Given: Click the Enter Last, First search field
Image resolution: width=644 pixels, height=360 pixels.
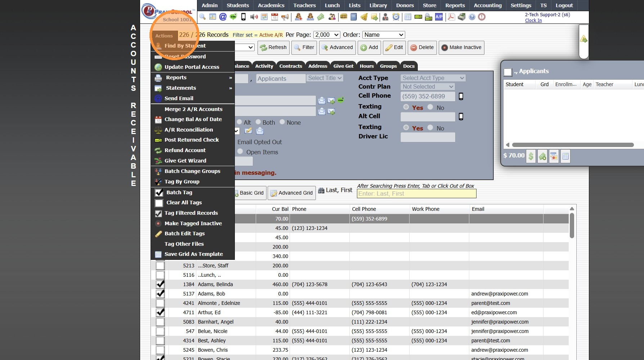Looking at the screenshot, I should pyautogui.click(x=416, y=194).
